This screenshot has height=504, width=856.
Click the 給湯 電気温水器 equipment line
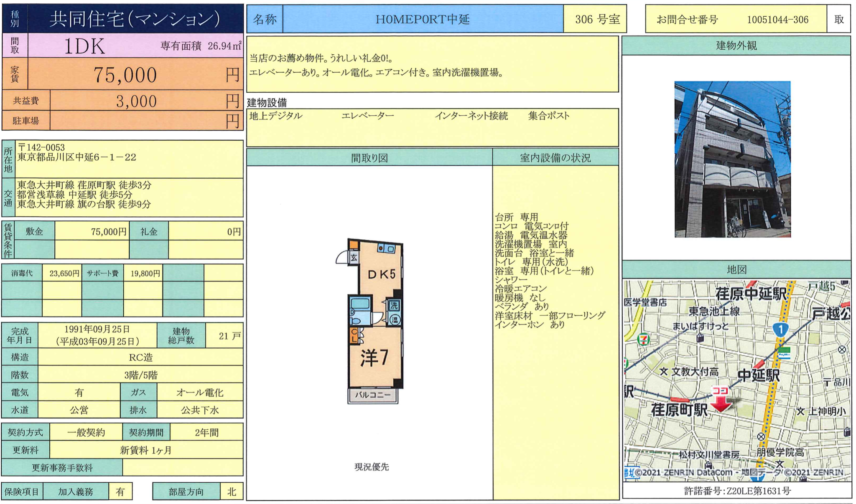(x=531, y=235)
